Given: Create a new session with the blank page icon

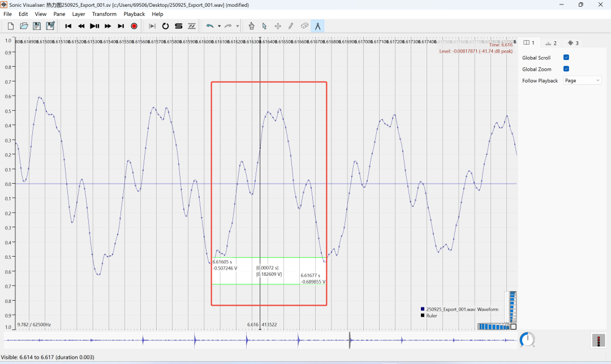Looking at the screenshot, I should click(11, 26).
